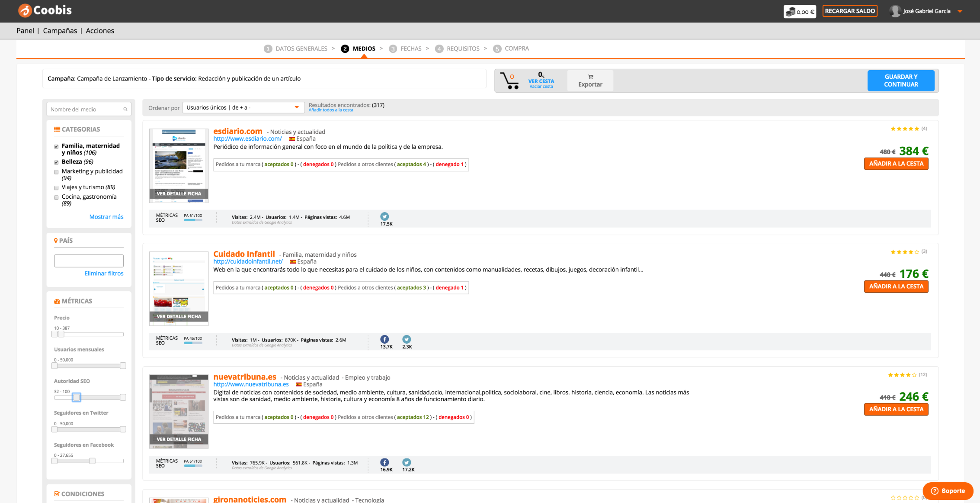The width and height of the screenshot is (980, 503).
Task: Click GUARDAR Y CONTINUAR button
Action: tap(900, 81)
